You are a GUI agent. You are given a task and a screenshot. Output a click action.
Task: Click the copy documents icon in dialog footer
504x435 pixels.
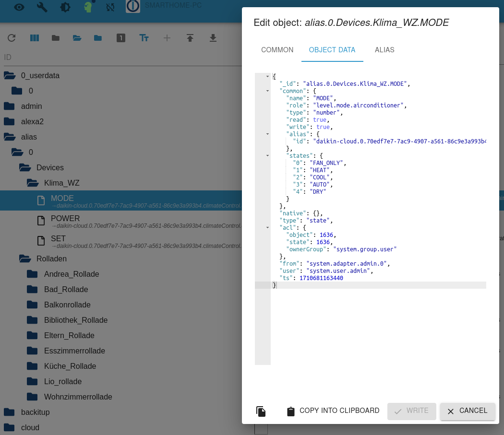click(x=261, y=411)
